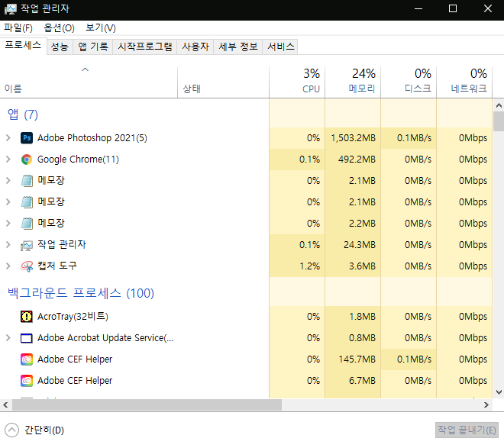Image resolution: width=504 pixels, height=448 pixels.
Task: Expand the Adobe Photoshop 2021 process group
Action: (8, 138)
